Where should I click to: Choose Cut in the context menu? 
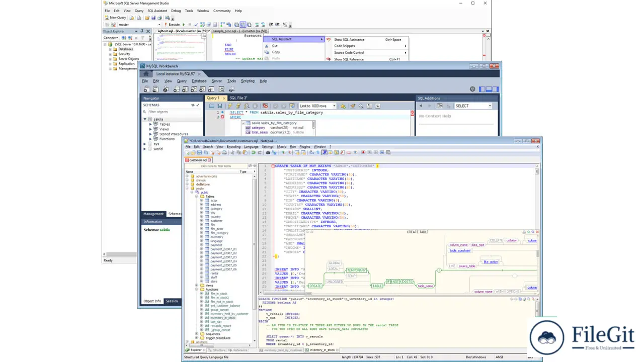[x=275, y=46]
